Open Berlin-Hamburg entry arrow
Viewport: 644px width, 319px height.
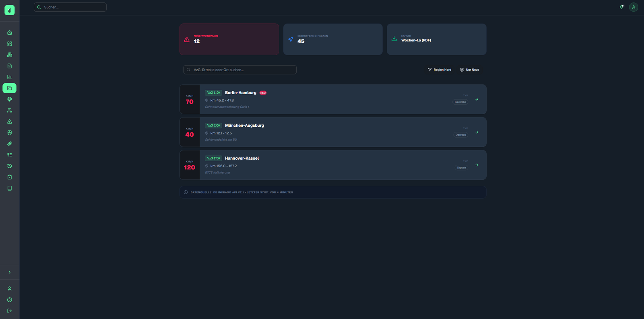coord(477,99)
